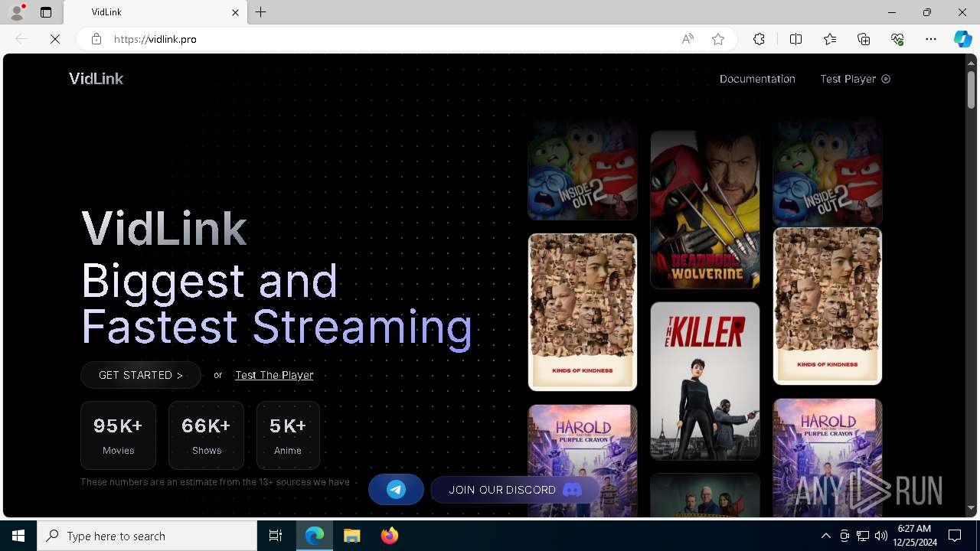Click JOIN OUR DISCORD button

pos(515,490)
